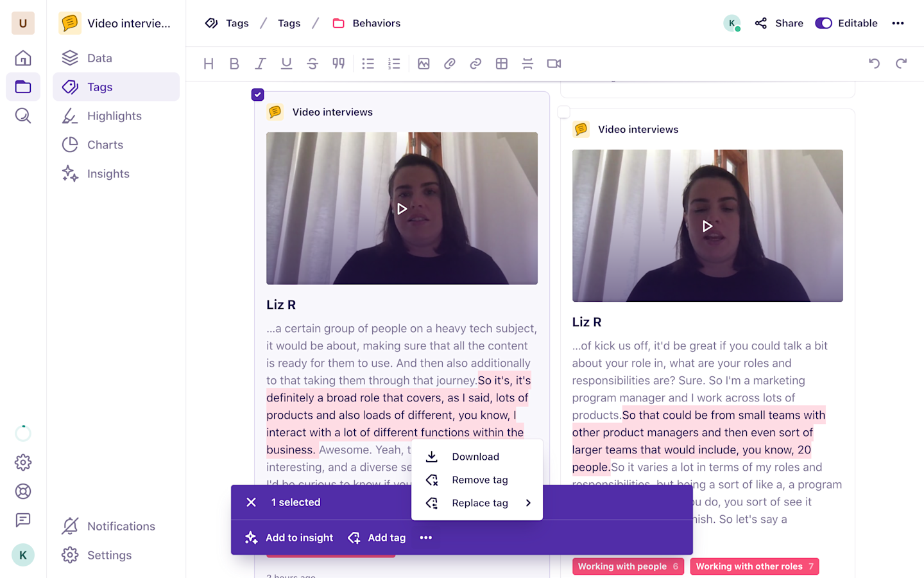
Task: Click the Working with people tag
Action: pyautogui.click(x=628, y=566)
